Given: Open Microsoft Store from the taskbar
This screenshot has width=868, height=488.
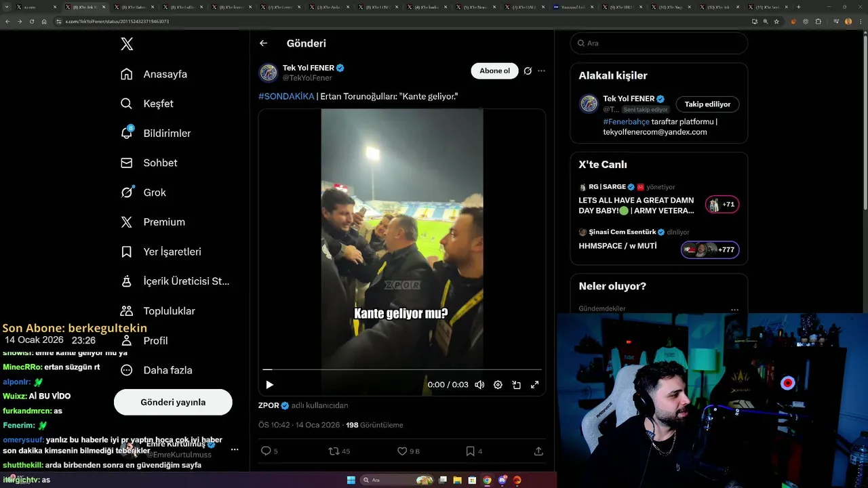Looking at the screenshot, I should pos(472,480).
